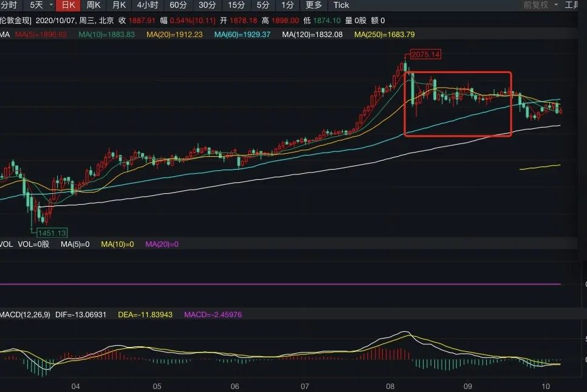The image size is (587, 392).
Task: Click the DIF=-13.06931 value
Action: (x=81, y=315)
